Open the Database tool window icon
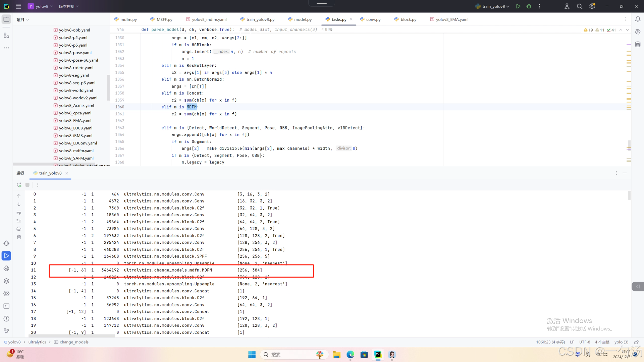The width and height of the screenshot is (644, 362). pos(638,45)
